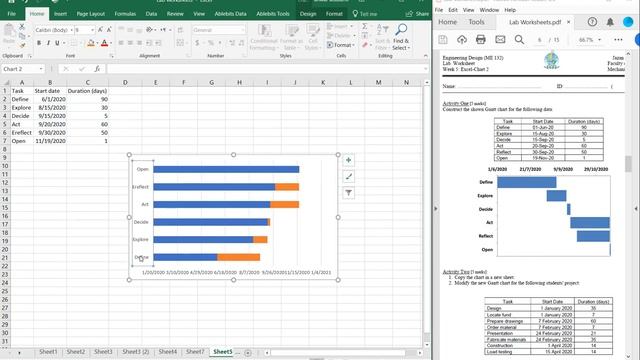Click the search magnifier in Acrobat toolbar
This screenshot has width=640, height=360.
coord(519,40)
